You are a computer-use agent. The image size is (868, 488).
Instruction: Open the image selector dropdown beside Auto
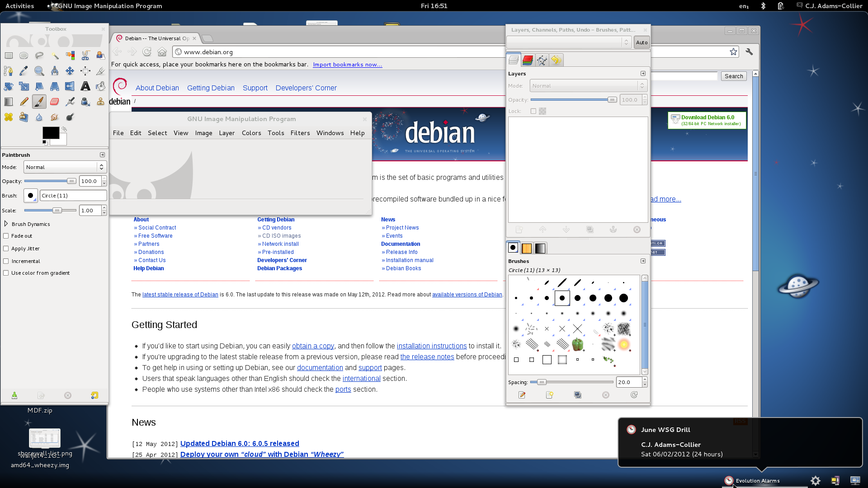pos(569,42)
